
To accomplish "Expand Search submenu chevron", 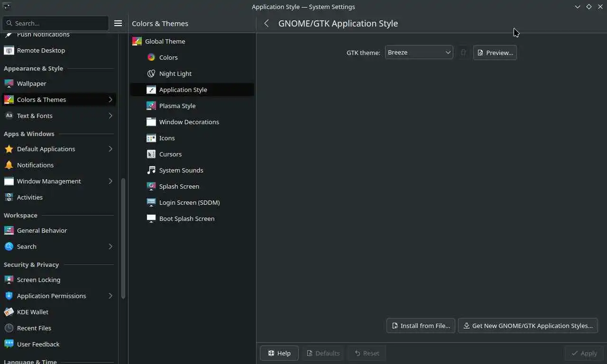I will coord(110,246).
